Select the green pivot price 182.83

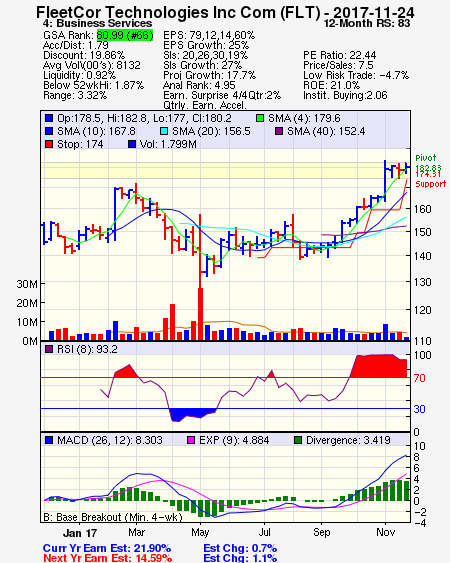(428, 168)
